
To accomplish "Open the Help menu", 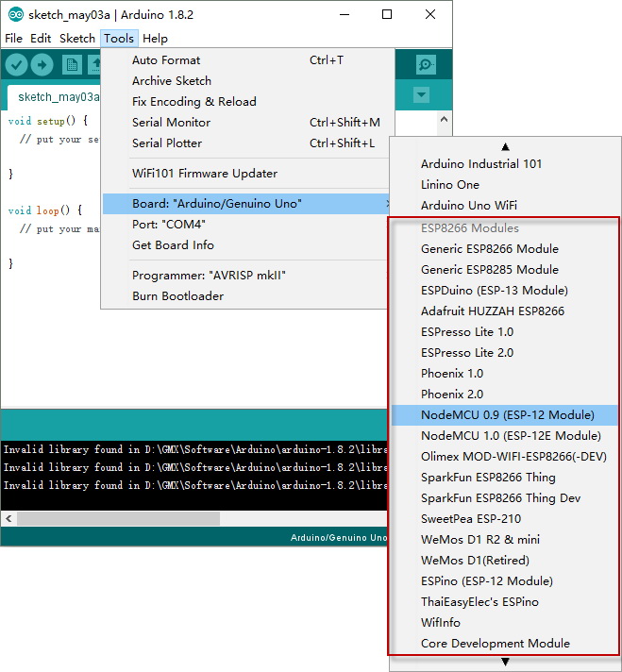I will coord(155,39).
